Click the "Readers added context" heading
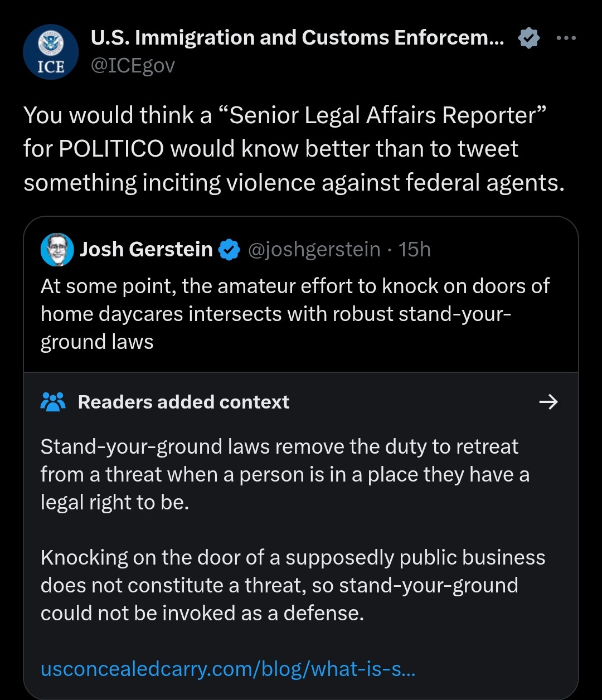Viewport: 602px width, 700px height. (x=183, y=402)
